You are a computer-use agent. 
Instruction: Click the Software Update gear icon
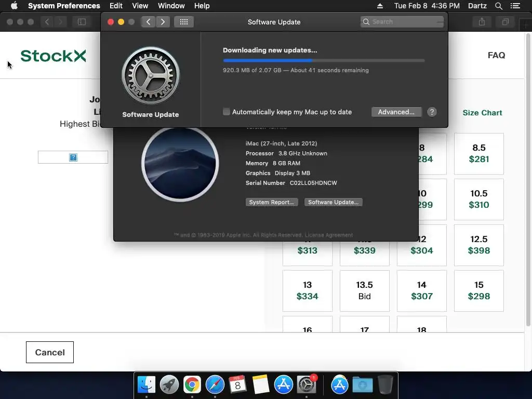(151, 76)
